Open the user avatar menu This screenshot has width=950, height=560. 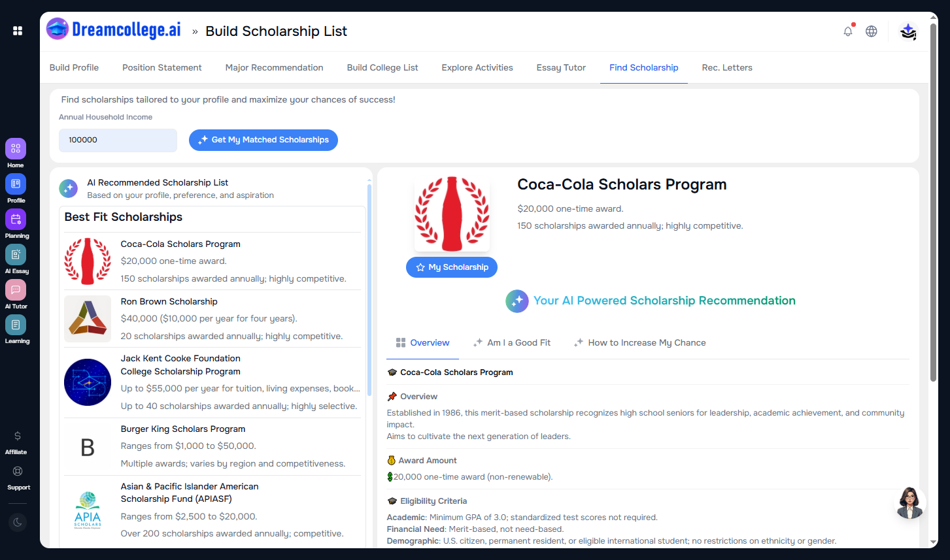(x=908, y=31)
